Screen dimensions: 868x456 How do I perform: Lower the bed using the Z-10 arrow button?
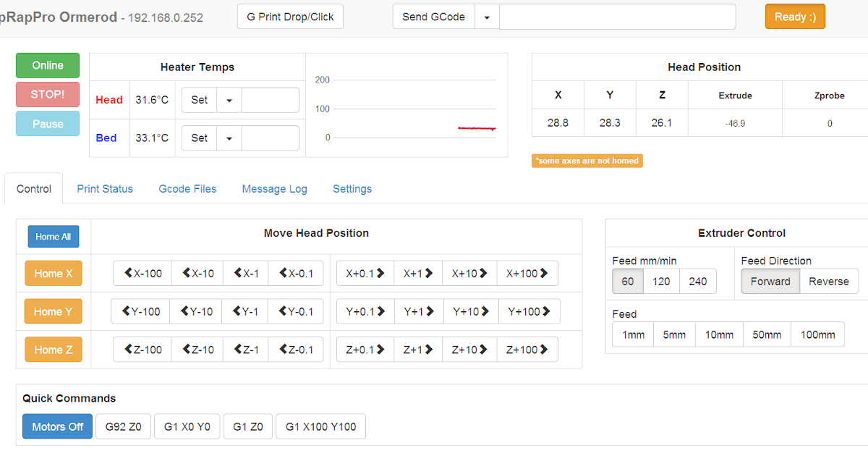[197, 350]
